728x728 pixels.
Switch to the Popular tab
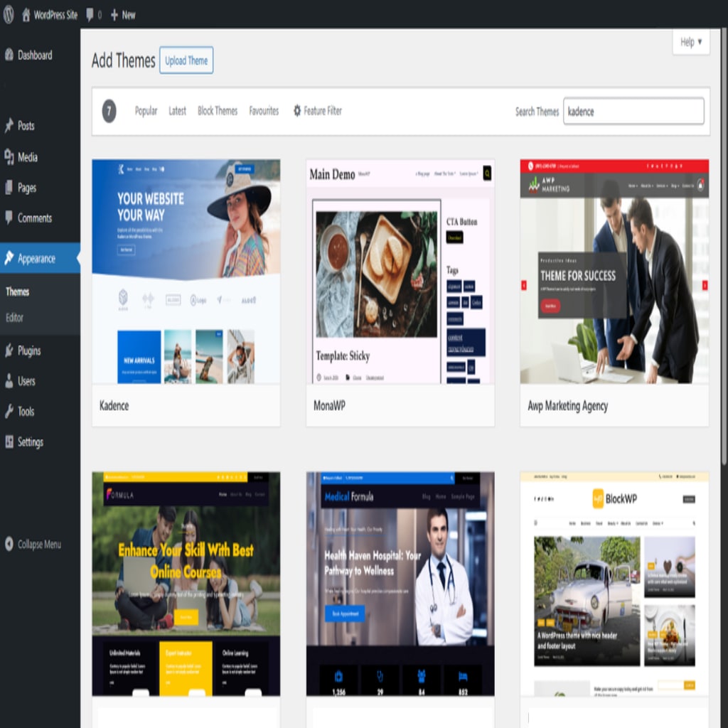146,111
